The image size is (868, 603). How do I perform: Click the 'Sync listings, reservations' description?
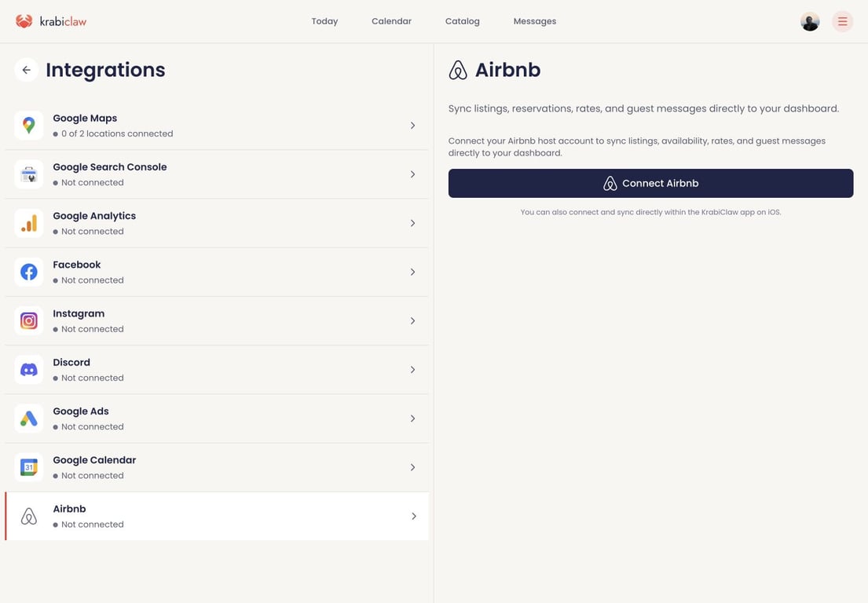(643, 108)
